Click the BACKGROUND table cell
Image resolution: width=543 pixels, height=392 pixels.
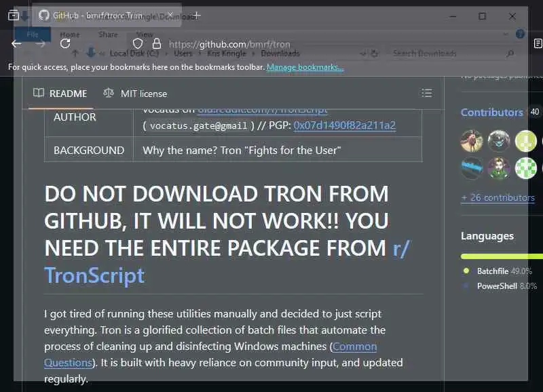[x=89, y=150]
